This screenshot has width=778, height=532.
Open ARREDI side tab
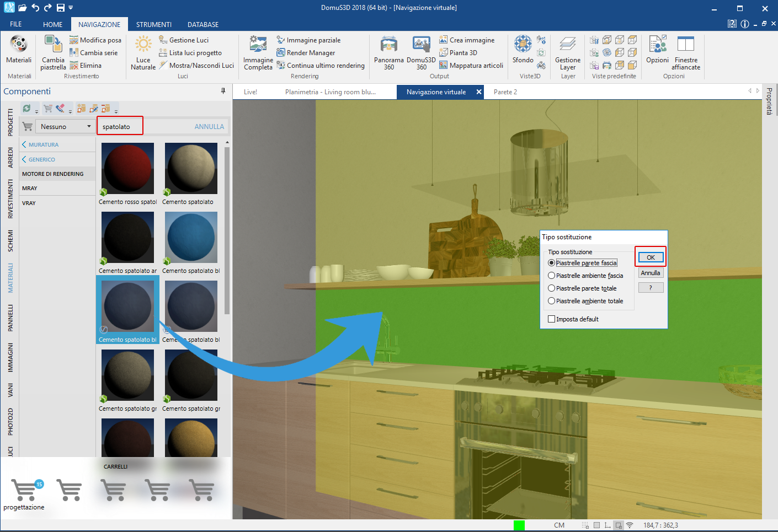10,157
